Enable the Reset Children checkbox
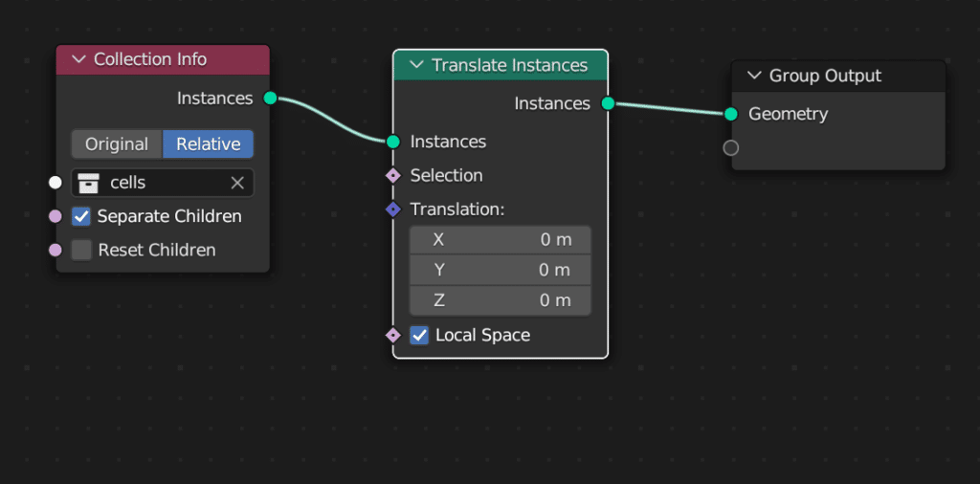Viewport: 980px width, 484px height. [x=81, y=250]
